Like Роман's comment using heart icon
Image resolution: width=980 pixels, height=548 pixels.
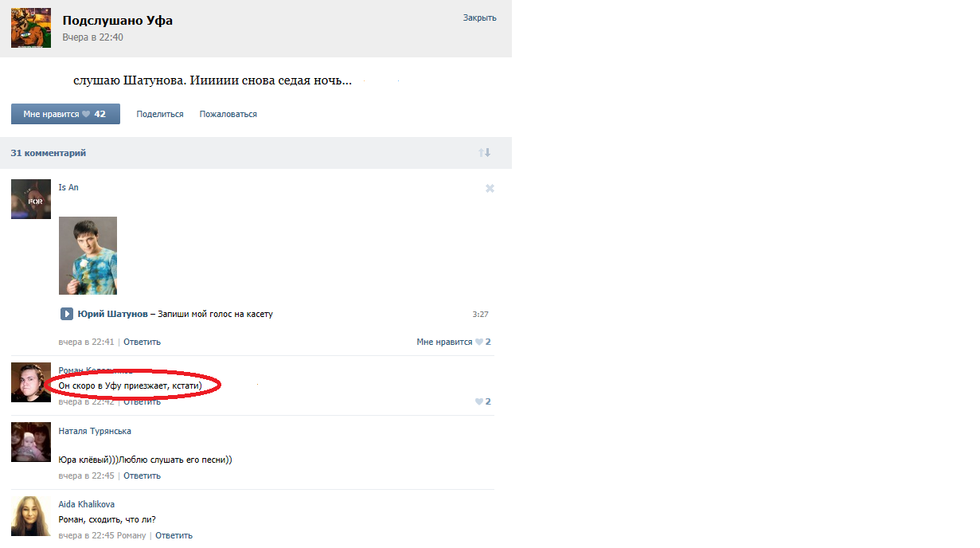(x=479, y=401)
